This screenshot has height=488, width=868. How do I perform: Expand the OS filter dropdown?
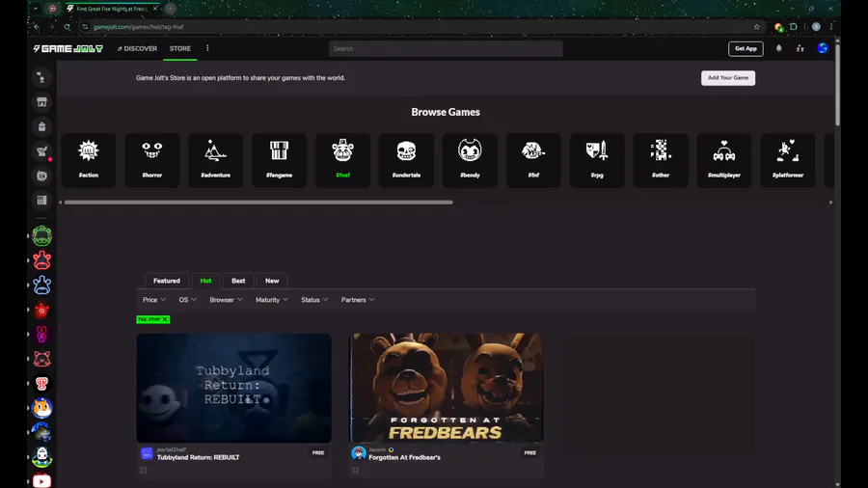point(187,300)
